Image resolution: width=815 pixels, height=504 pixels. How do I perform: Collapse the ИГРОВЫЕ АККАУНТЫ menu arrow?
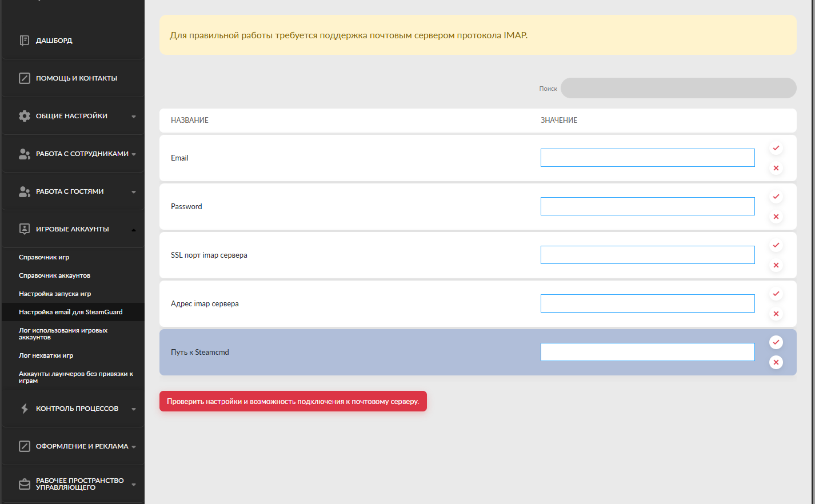(134, 230)
